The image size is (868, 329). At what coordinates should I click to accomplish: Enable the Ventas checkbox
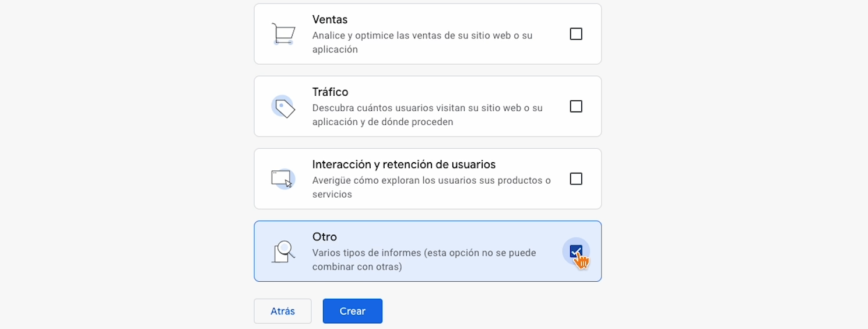576,34
